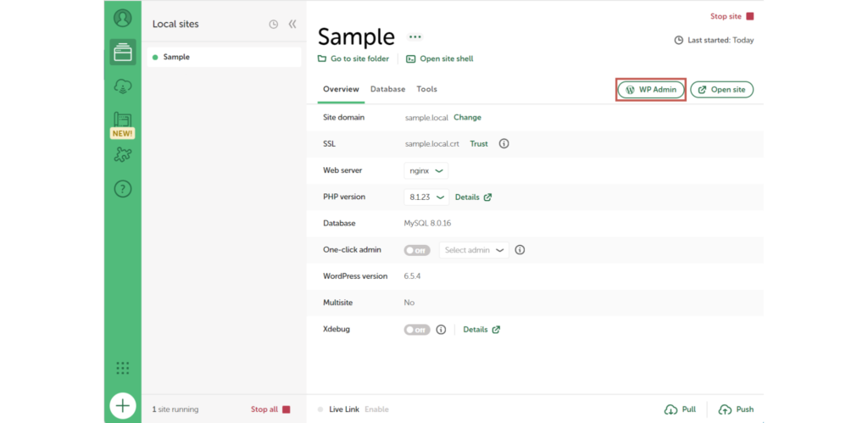The height and width of the screenshot is (423, 868).
Task: Open the three-dot menu beside Sample title
Action: [415, 37]
